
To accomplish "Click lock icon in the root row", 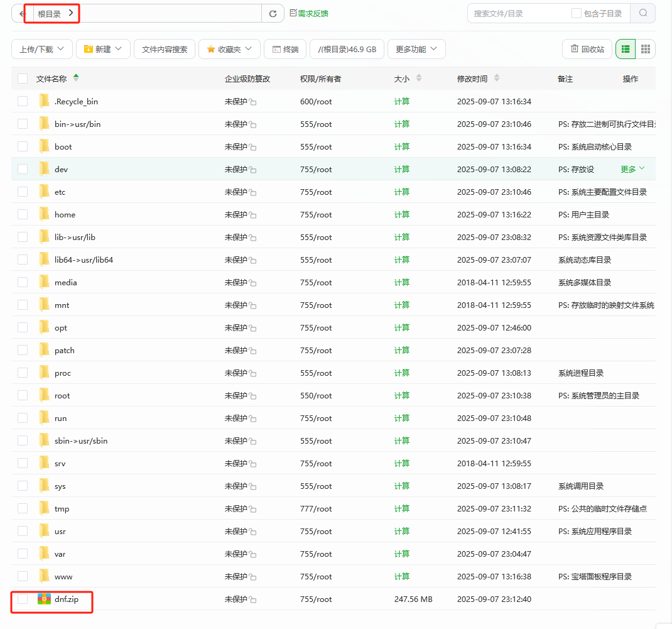I will point(253,396).
